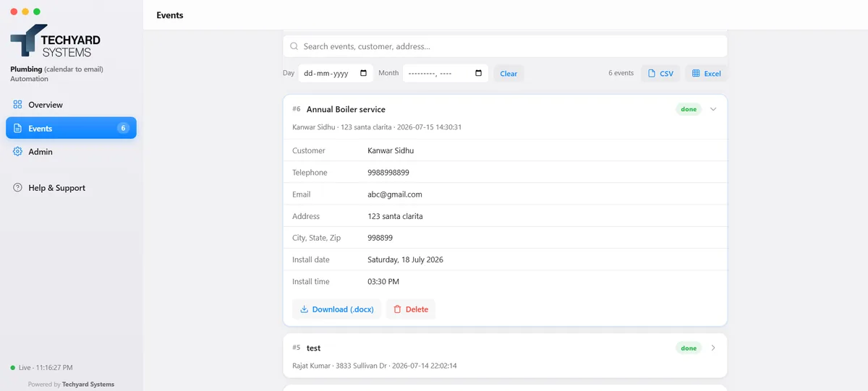
Task: Collapse the Annual Boiler service event
Action: pyautogui.click(x=713, y=109)
